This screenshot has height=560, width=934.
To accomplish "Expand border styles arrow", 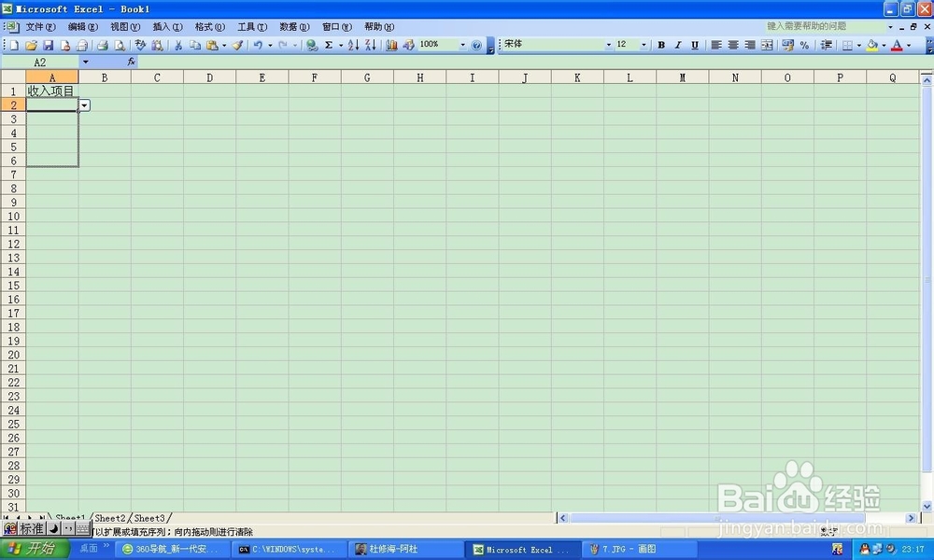I will [x=859, y=45].
